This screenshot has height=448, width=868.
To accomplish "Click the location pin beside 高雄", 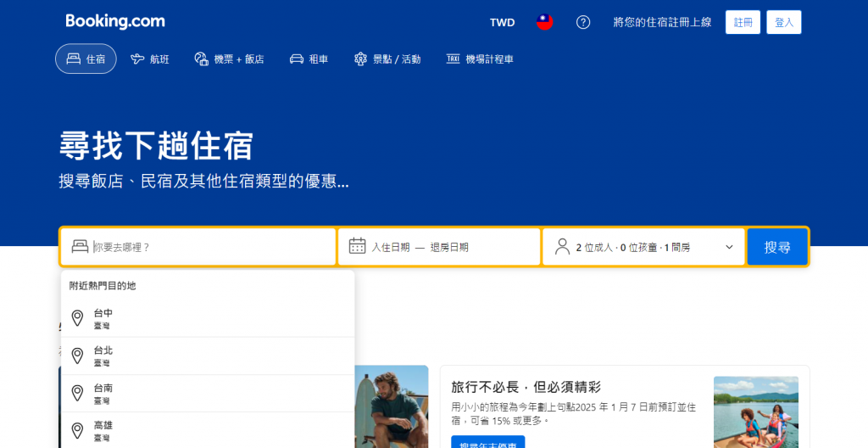I will click(x=77, y=430).
